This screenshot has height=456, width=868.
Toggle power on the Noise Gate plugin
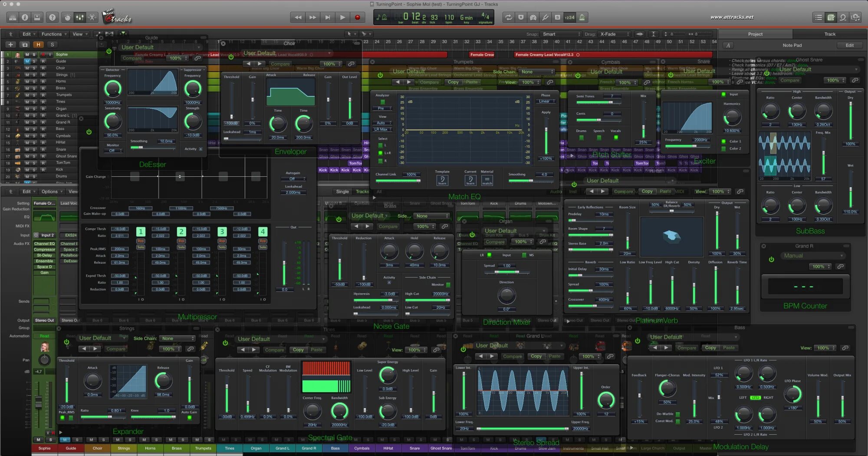click(x=339, y=219)
